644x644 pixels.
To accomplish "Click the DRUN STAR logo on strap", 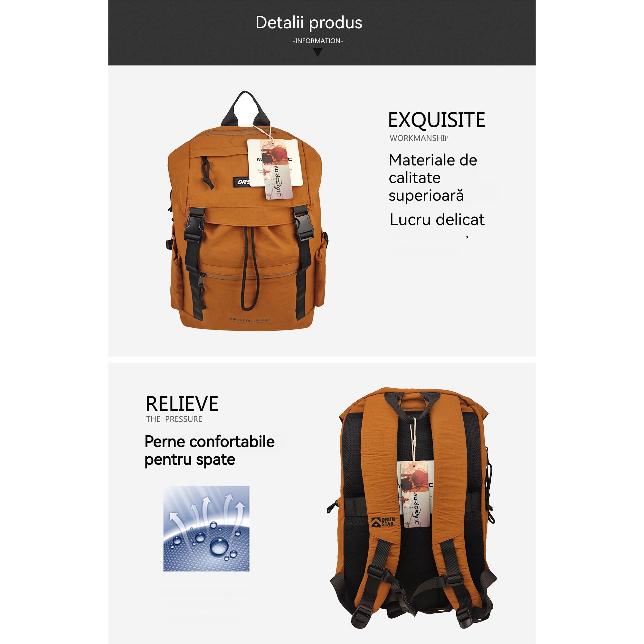I will 383,522.
